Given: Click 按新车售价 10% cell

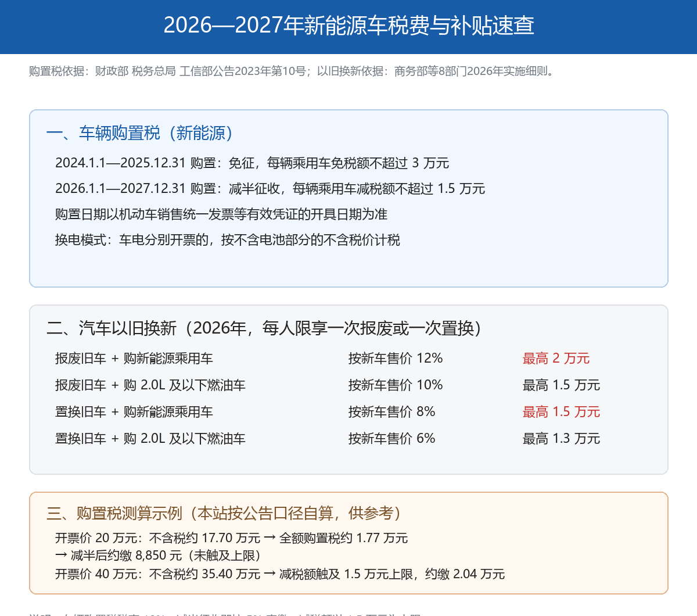Looking at the screenshot, I should (x=396, y=385).
